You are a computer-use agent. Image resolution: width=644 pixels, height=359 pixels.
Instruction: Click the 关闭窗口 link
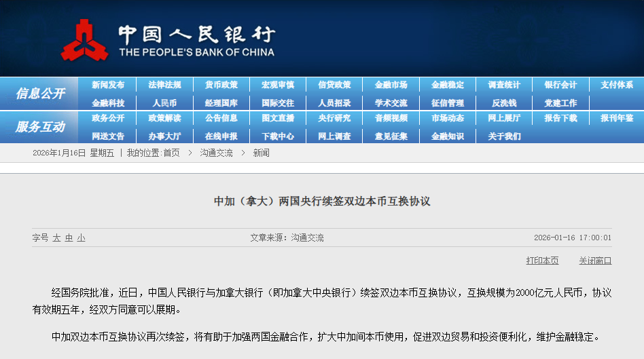(x=595, y=261)
